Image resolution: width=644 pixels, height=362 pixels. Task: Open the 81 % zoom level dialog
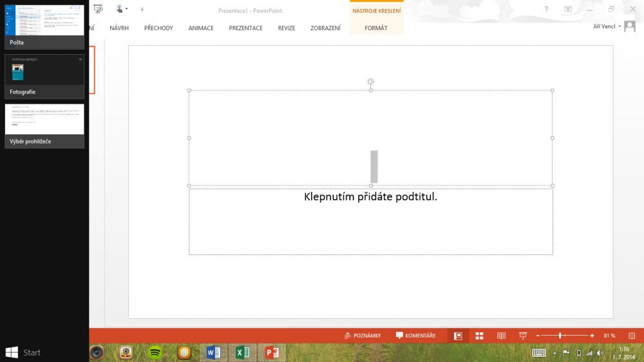pos(609,336)
